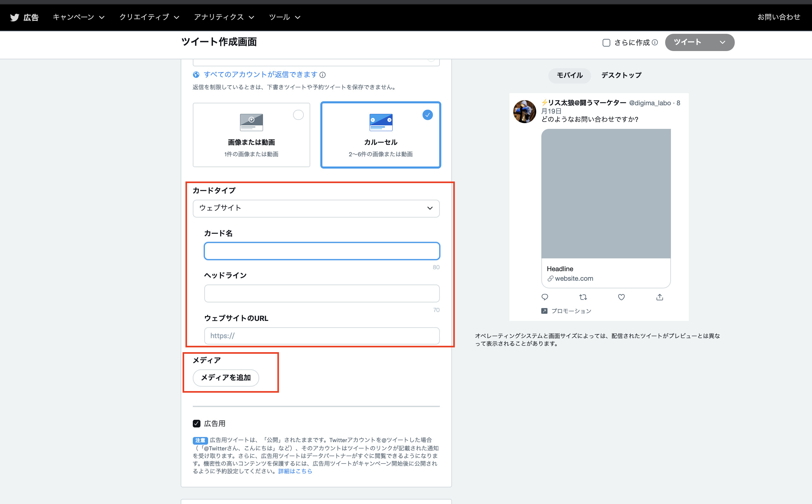Uncheck the 広告用 checkbox

click(197, 423)
